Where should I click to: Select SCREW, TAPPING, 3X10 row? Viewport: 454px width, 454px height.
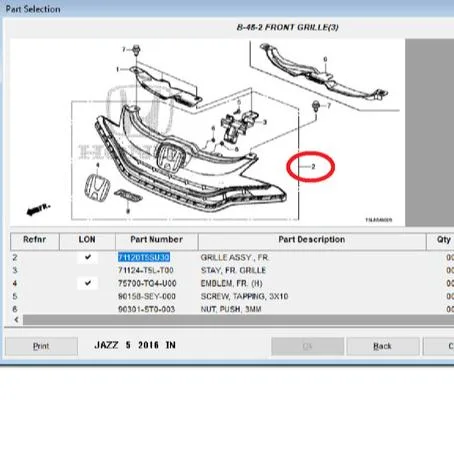232,296
